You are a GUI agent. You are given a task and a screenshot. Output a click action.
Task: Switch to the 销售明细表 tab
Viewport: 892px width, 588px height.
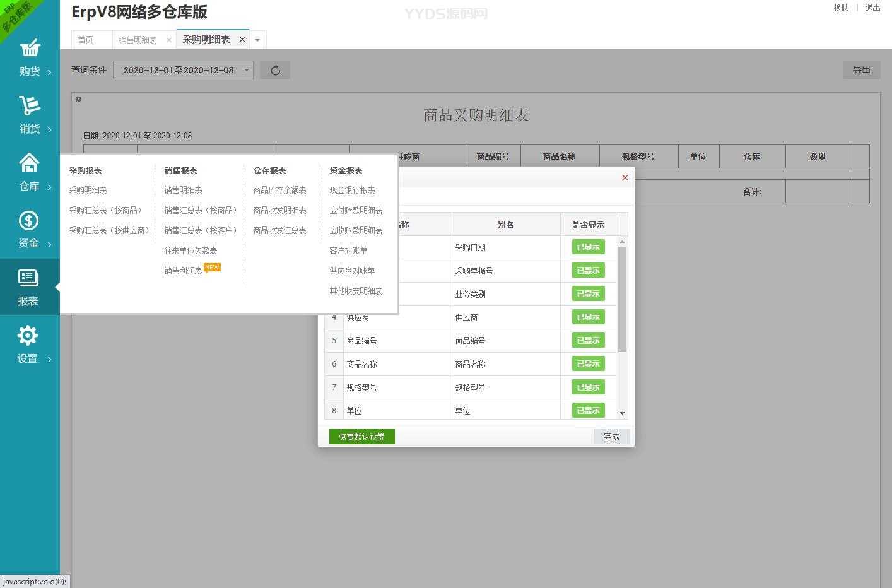pyautogui.click(x=138, y=40)
